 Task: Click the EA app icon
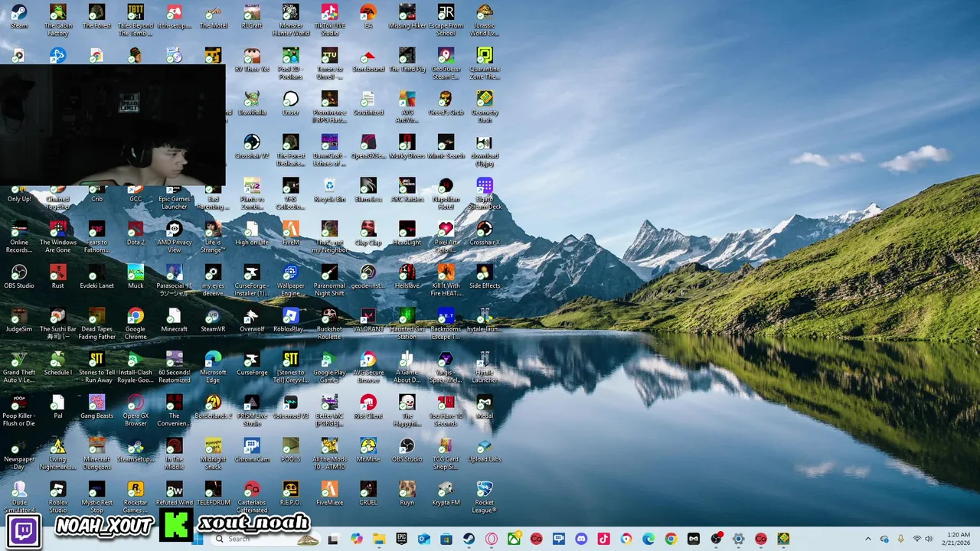coord(368,17)
